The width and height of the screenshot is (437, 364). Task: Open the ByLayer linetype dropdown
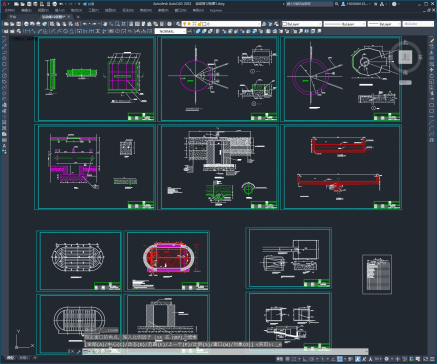[x=345, y=24]
